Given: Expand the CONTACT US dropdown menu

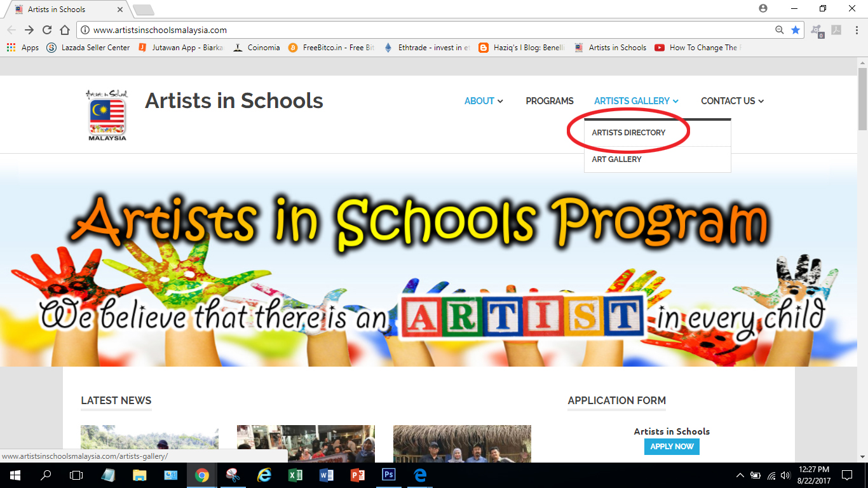Looking at the screenshot, I should (x=732, y=101).
